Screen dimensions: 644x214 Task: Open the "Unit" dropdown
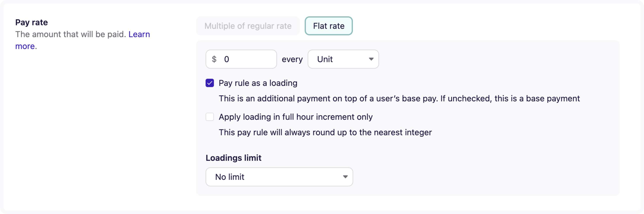[343, 59]
